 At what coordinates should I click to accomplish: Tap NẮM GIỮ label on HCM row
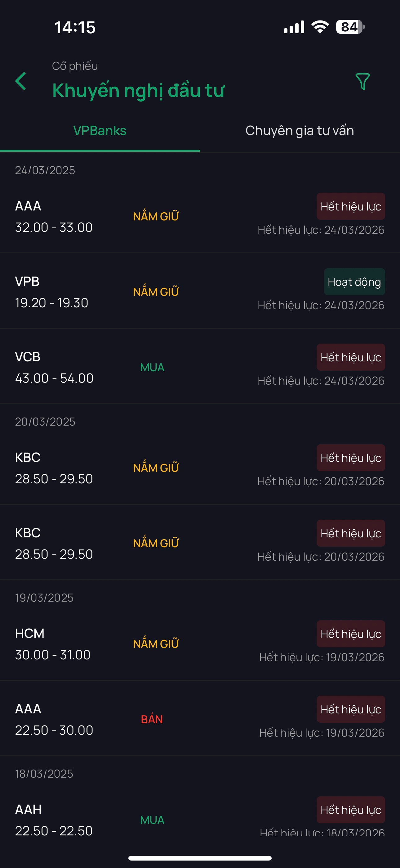(156, 644)
